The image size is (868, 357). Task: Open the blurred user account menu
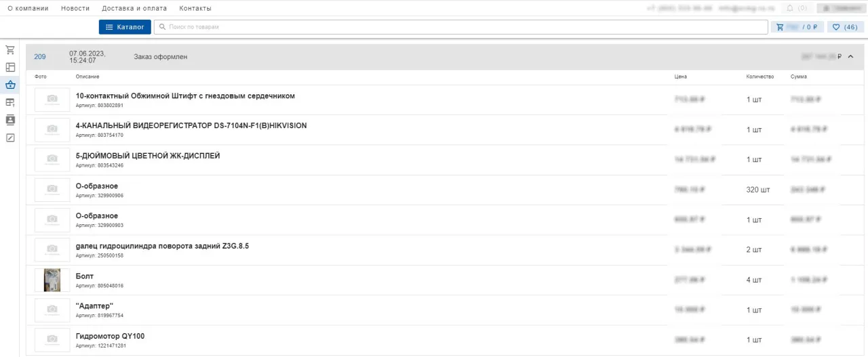840,8
